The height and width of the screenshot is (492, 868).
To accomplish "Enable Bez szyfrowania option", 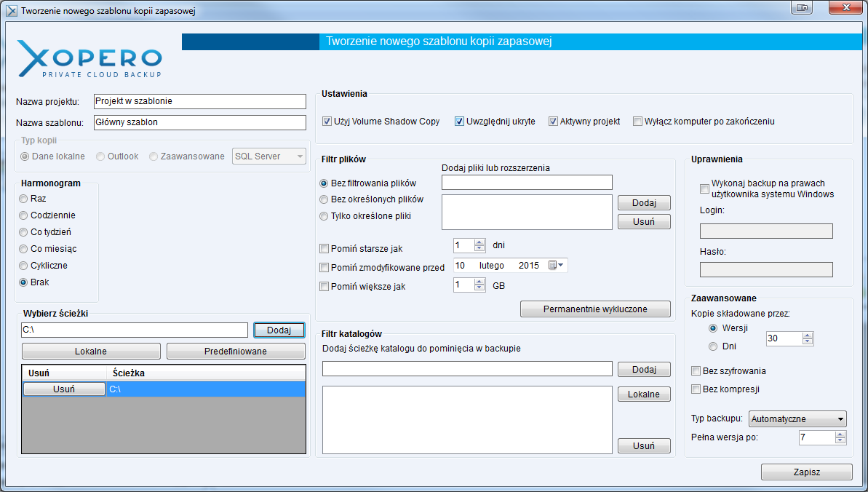I will [x=696, y=370].
